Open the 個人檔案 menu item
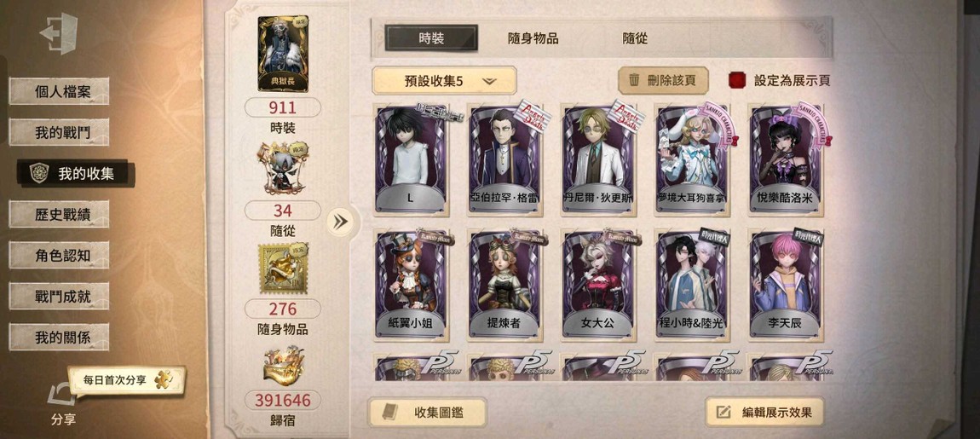The height and width of the screenshot is (439, 980). click(60, 91)
